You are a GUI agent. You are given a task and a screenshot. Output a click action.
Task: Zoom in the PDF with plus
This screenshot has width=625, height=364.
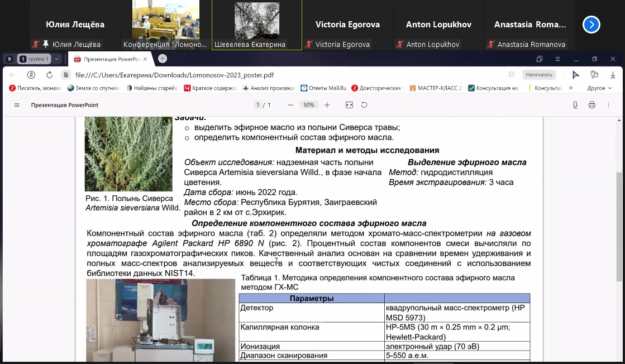click(x=327, y=105)
